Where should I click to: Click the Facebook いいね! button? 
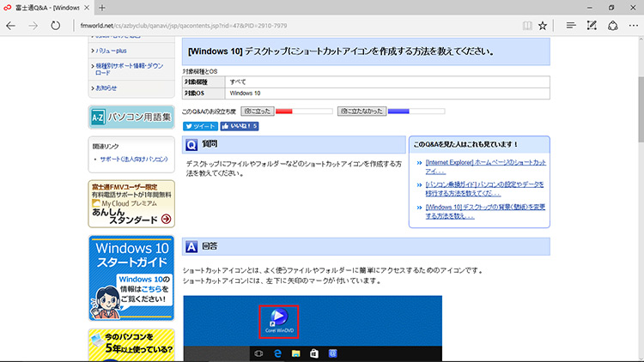pyautogui.click(x=240, y=126)
